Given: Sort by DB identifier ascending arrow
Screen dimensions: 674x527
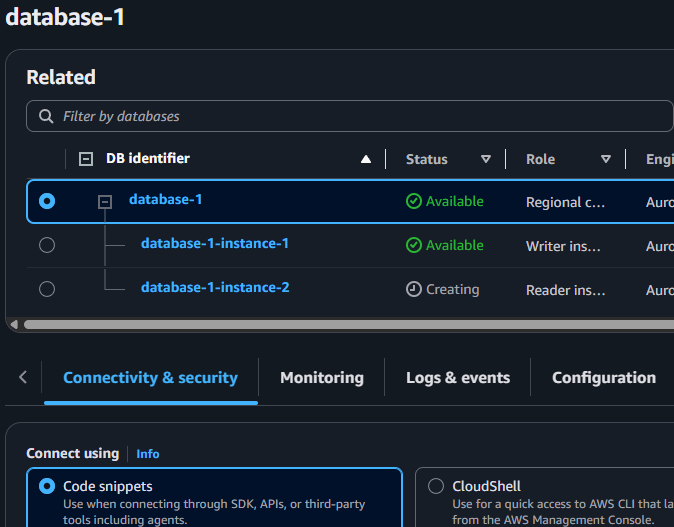Looking at the screenshot, I should (x=366, y=159).
